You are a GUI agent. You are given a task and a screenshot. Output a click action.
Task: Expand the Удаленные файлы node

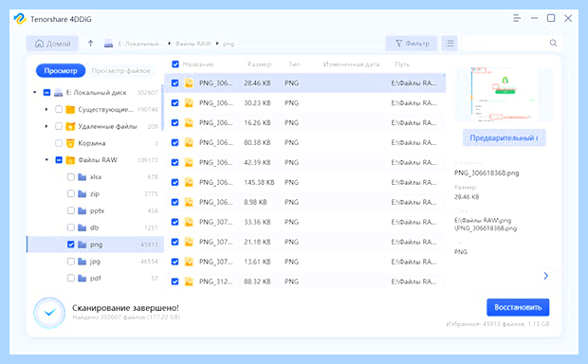click(x=46, y=126)
